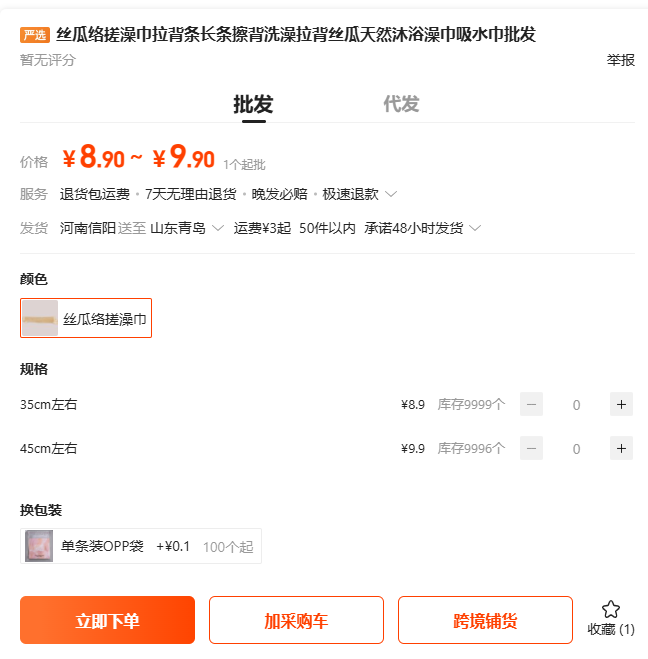Expand the service guarantees chevron
This screenshot has width=648, height=659.
(x=391, y=194)
